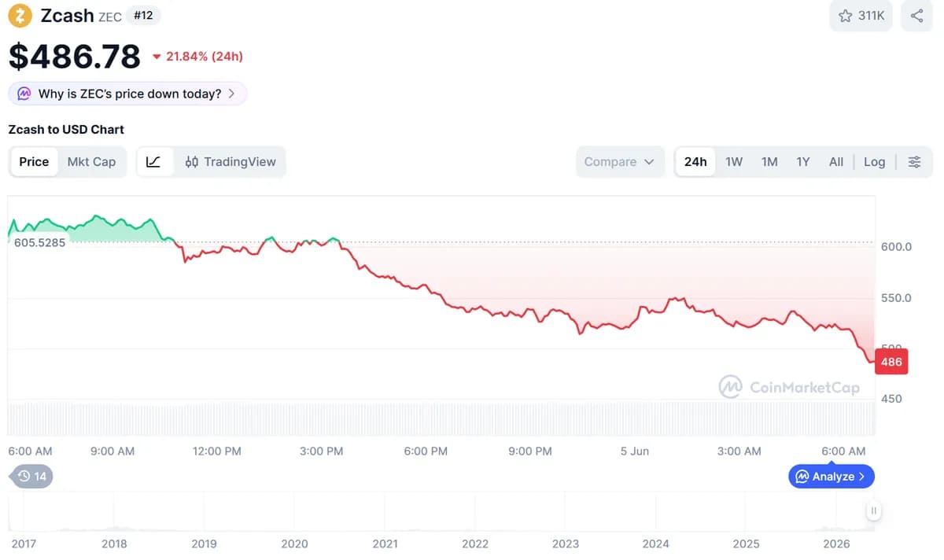
Task: Select the Price chart toggle
Action: tap(34, 162)
